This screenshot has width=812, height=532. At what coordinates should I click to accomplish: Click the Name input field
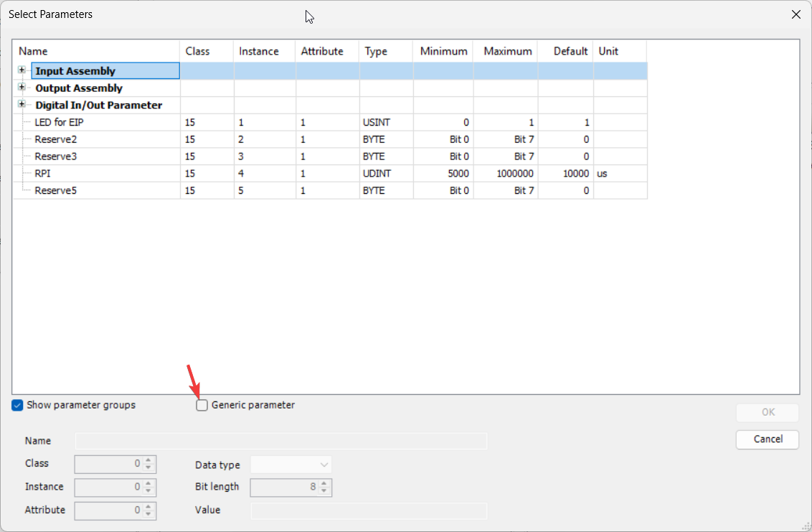[x=280, y=441]
